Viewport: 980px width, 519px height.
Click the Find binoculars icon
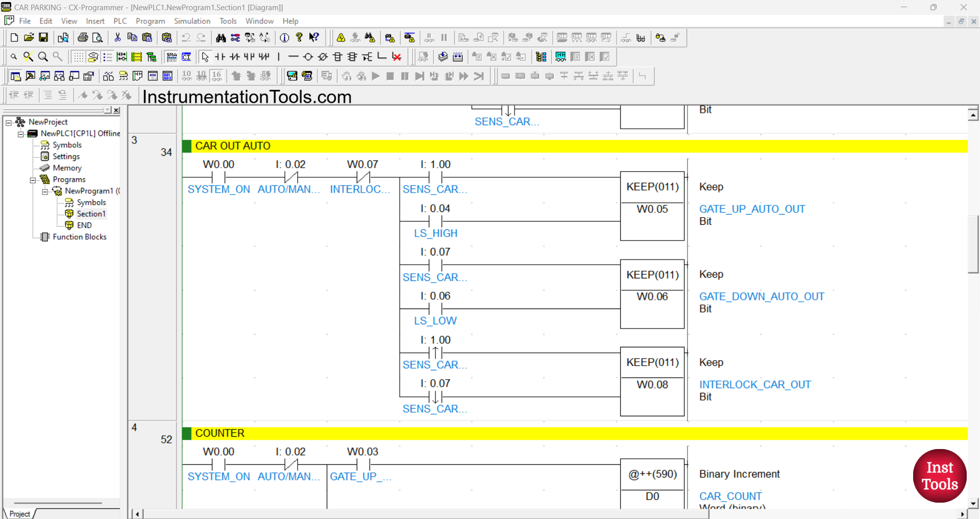tap(220, 38)
